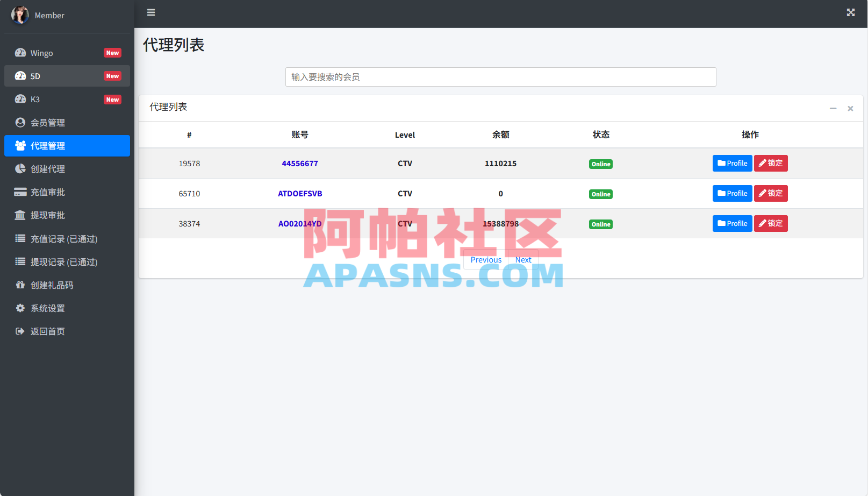
Task: Select 创建代理 in the sidebar
Action: pos(67,168)
